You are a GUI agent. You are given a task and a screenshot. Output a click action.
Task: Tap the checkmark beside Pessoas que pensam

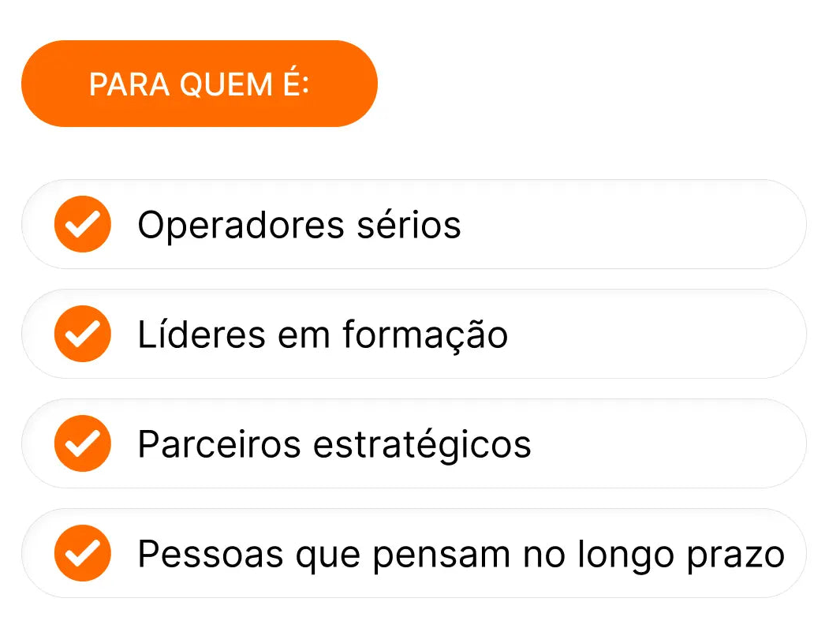click(x=82, y=553)
